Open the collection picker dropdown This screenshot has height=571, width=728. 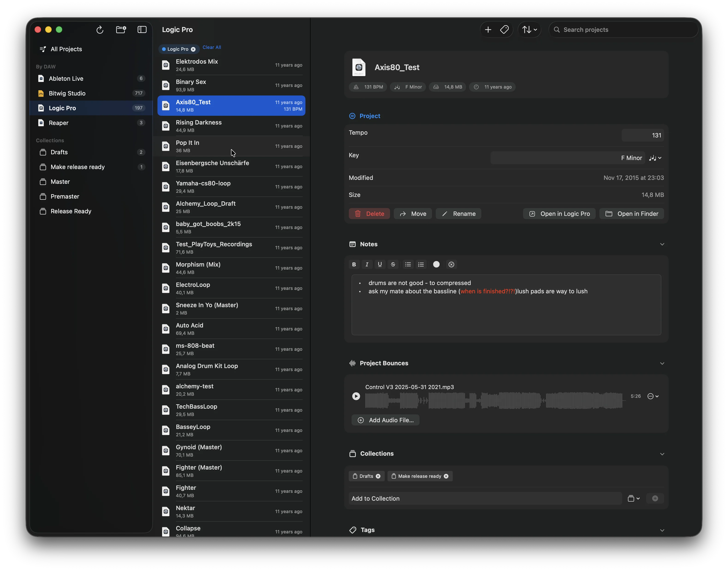coord(633,498)
